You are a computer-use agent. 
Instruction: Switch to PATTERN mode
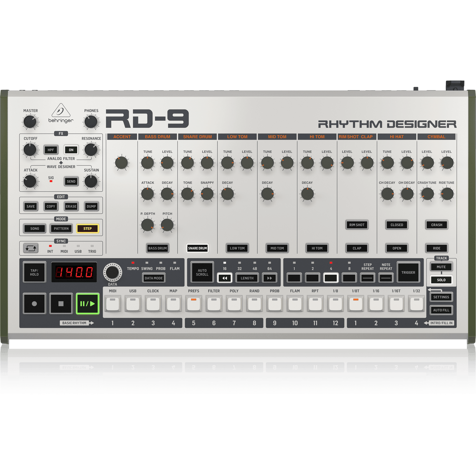point(61,228)
